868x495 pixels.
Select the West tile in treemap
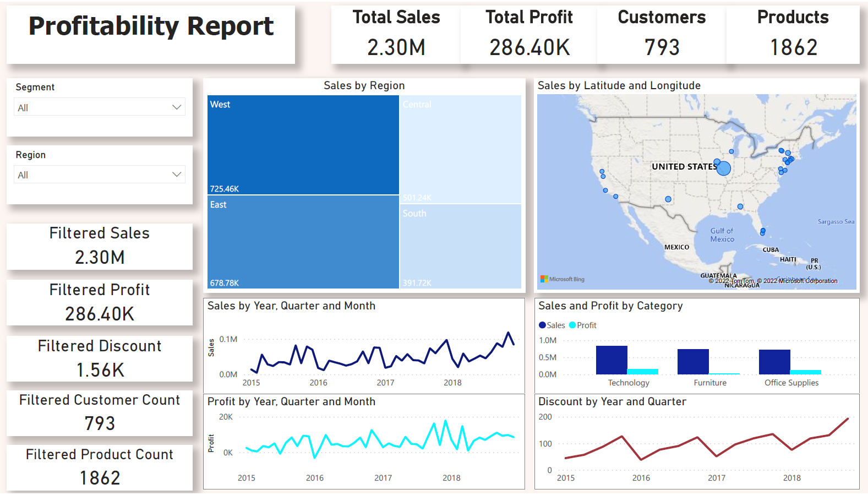[x=303, y=145]
